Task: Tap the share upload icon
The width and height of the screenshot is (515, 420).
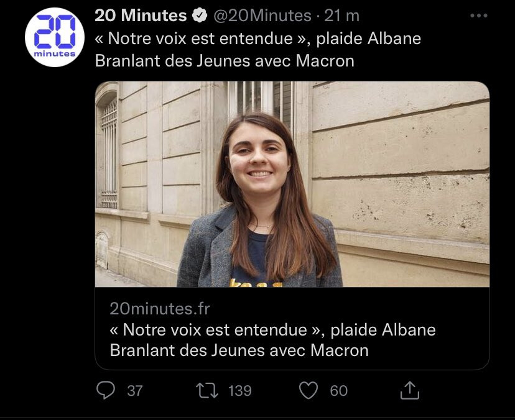Action: [409, 390]
